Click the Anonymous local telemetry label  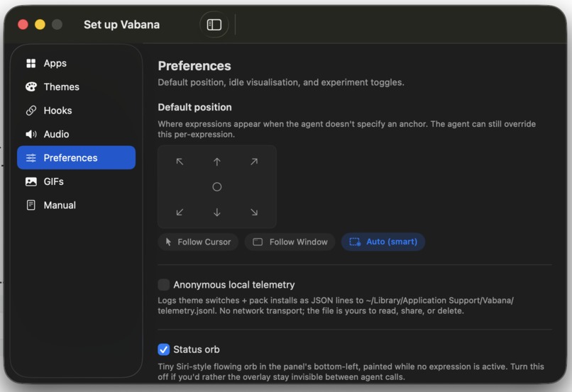click(234, 285)
